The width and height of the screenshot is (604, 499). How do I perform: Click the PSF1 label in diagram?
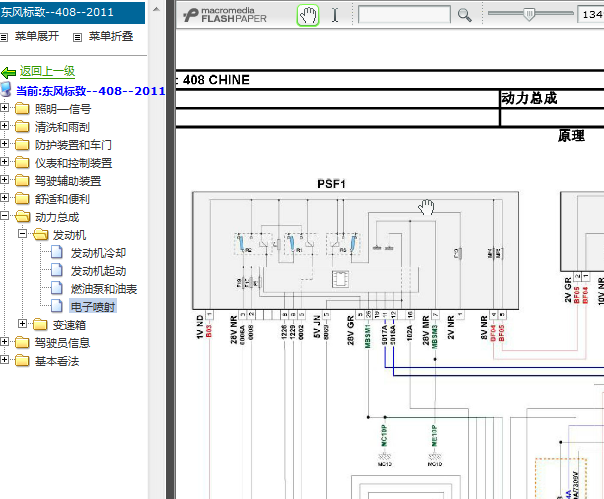coord(331,184)
